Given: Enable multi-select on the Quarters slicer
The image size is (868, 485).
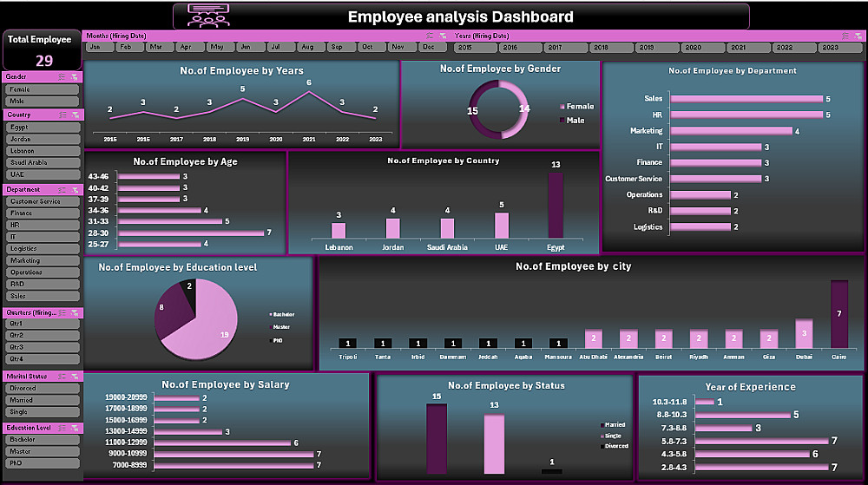Looking at the screenshot, I should click(x=62, y=313).
